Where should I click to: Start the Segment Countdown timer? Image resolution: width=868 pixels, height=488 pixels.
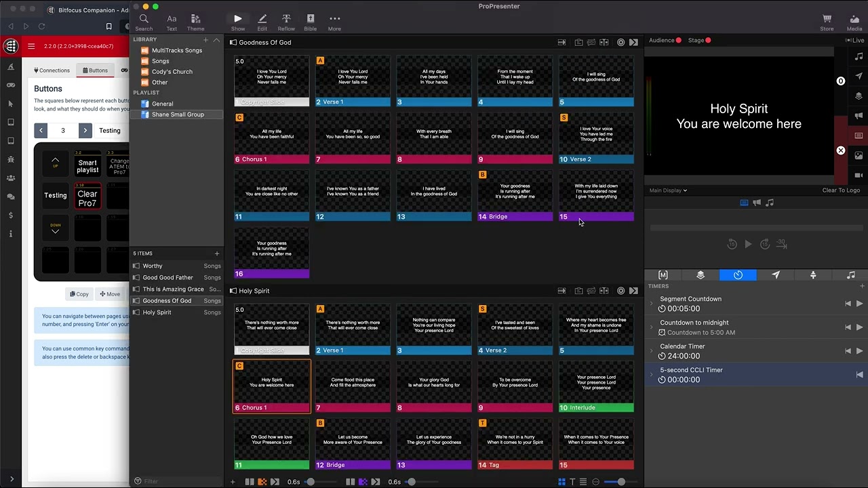(x=860, y=304)
